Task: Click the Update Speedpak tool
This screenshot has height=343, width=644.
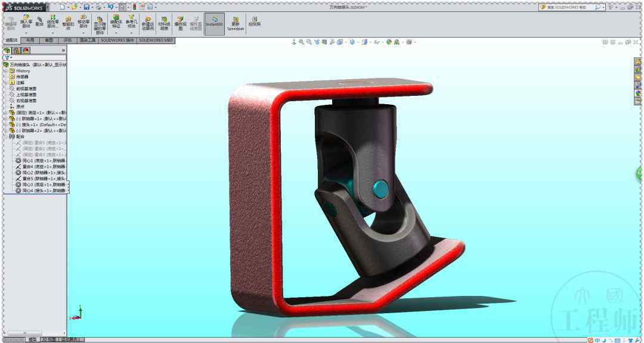Action: pyautogui.click(x=236, y=23)
